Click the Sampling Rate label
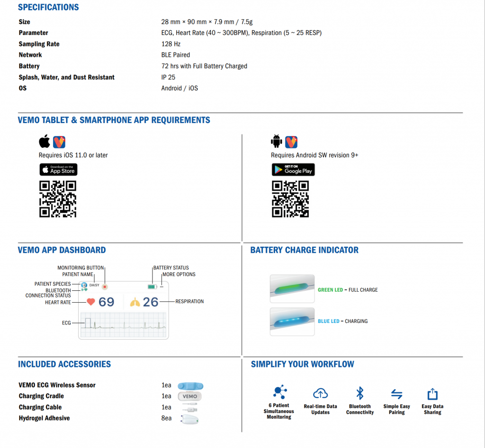 tap(39, 44)
